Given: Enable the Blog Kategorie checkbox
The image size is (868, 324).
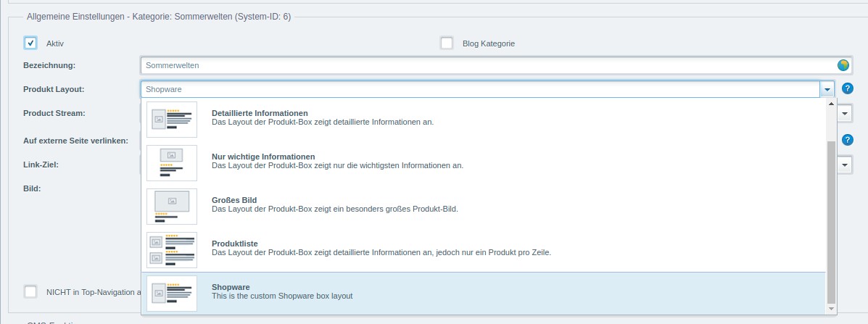Looking at the screenshot, I should (447, 43).
